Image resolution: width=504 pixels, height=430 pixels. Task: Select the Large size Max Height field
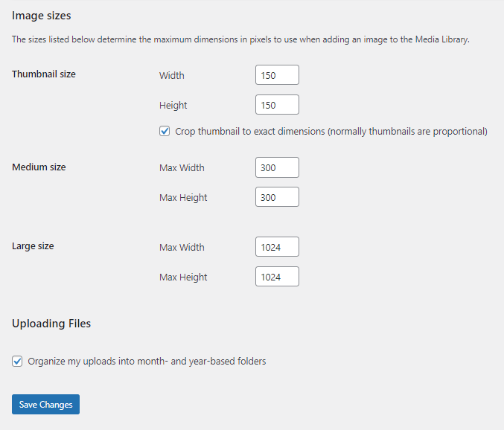(277, 277)
